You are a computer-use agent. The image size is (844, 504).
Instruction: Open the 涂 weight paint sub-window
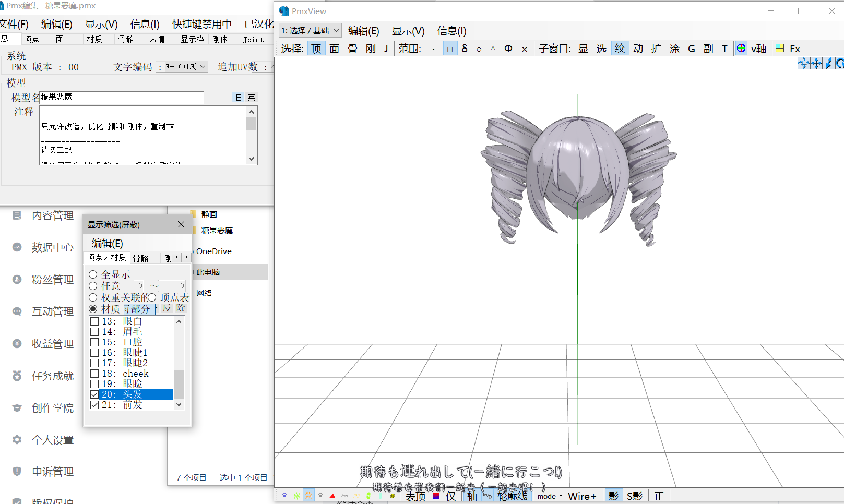[x=675, y=49]
